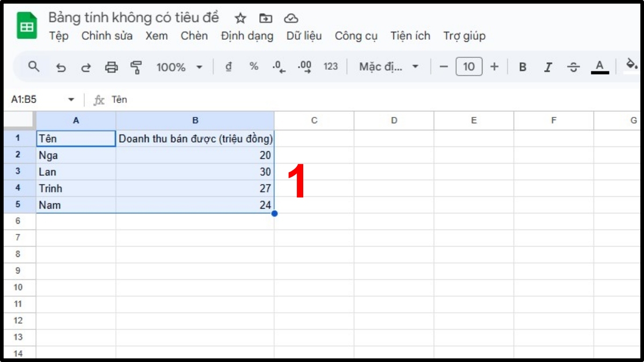Screen dimensions: 644x362
Task: Open the text color picker
Action: (599, 67)
